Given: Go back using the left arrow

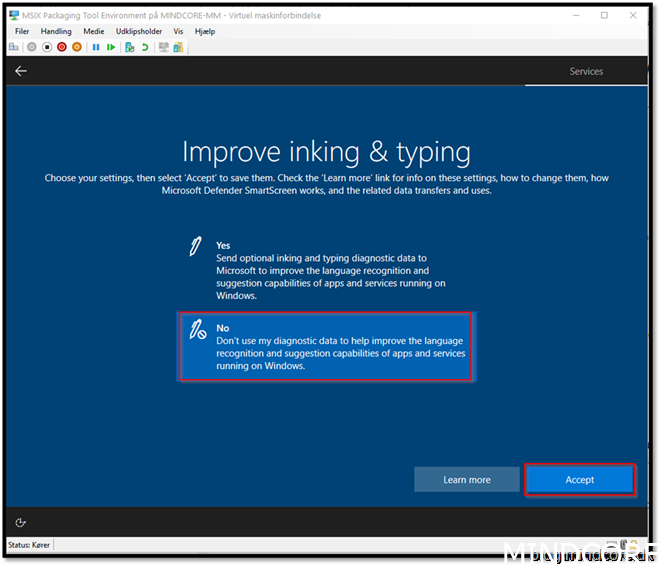Looking at the screenshot, I should click(x=21, y=71).
